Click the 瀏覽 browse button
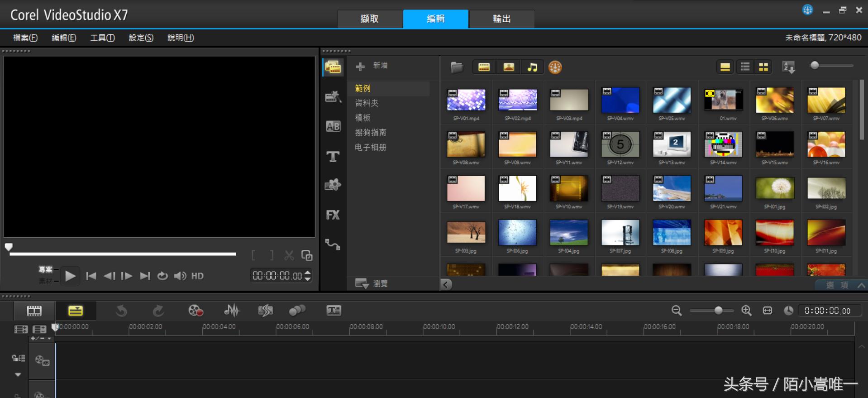868x398 pixels. point(372,283)
